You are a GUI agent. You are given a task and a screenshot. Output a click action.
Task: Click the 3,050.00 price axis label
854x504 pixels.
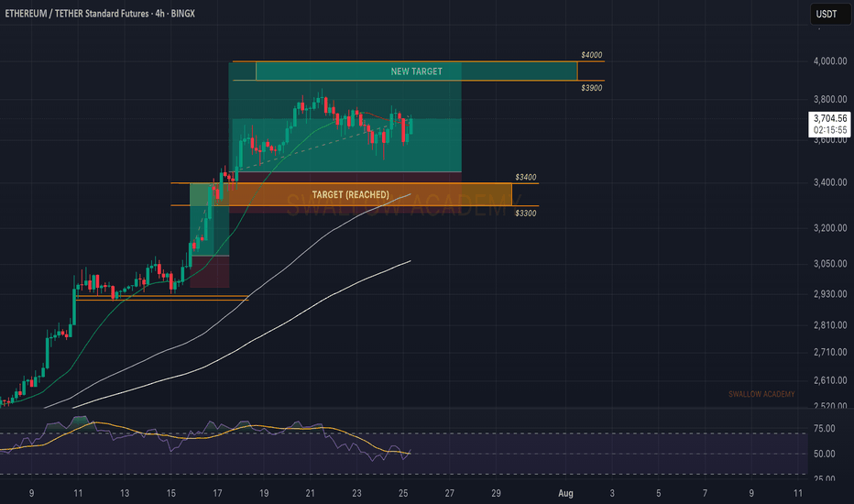(x=830, y=264)
